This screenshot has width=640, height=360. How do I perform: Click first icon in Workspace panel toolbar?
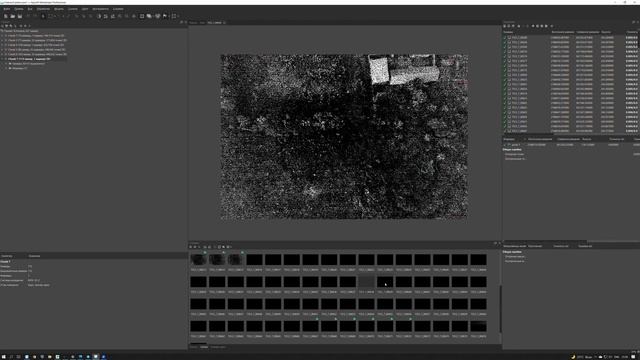coord(2,26)
